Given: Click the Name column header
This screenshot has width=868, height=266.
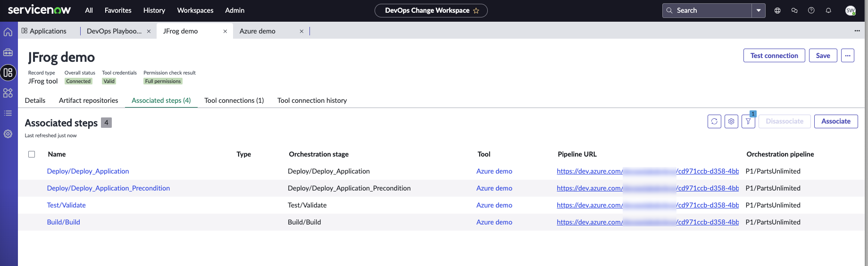Looking at the screenshot, I should [57, 154].
